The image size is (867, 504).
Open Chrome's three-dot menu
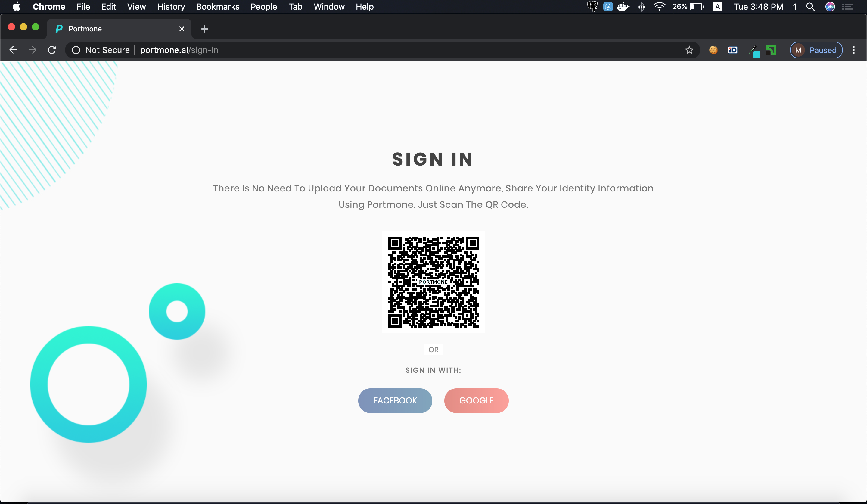pos(853,50)
